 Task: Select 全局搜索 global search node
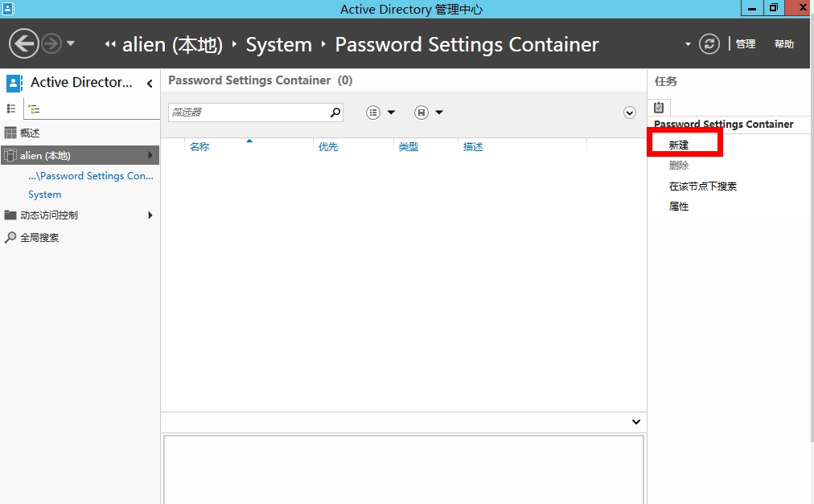[39, 237]
